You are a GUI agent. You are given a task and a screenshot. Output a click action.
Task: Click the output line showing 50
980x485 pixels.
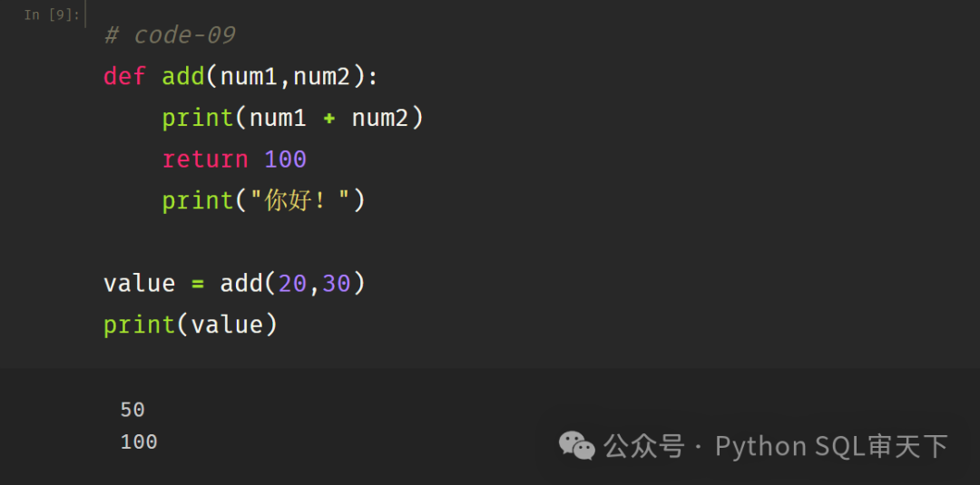132,410
